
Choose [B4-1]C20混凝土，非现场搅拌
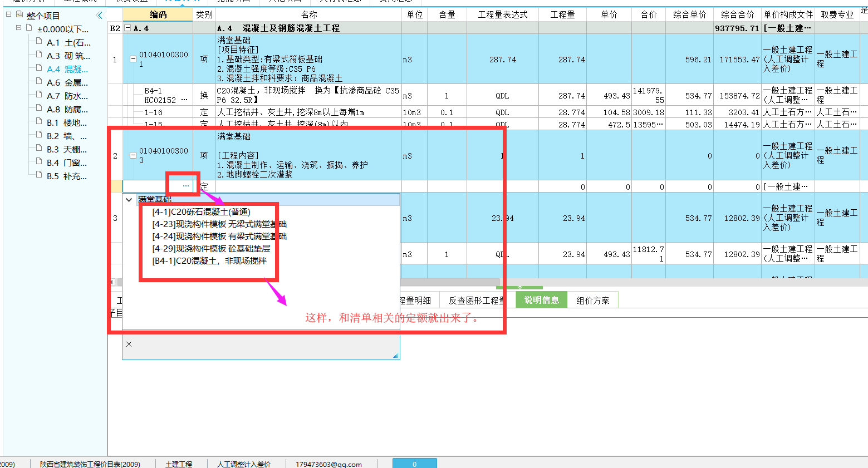click(209, 260)
